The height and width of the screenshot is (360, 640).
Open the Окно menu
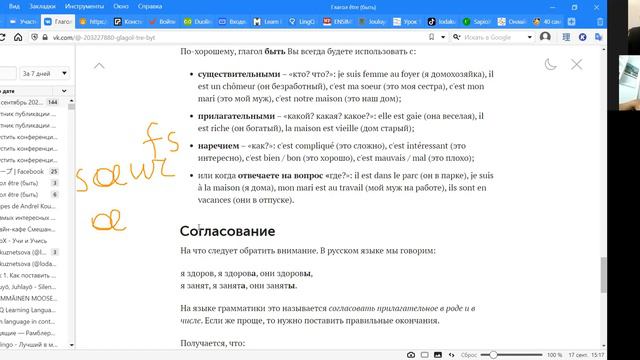(x=121, y=7)
